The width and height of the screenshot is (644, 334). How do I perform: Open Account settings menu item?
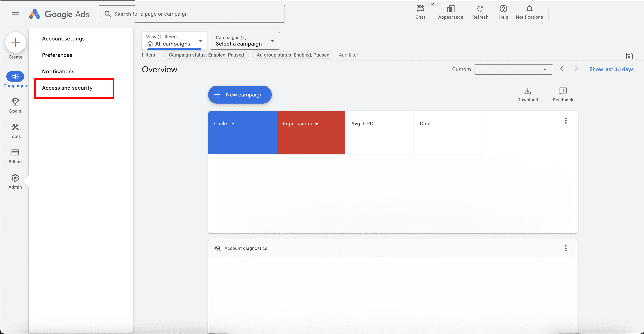(63, 39)
